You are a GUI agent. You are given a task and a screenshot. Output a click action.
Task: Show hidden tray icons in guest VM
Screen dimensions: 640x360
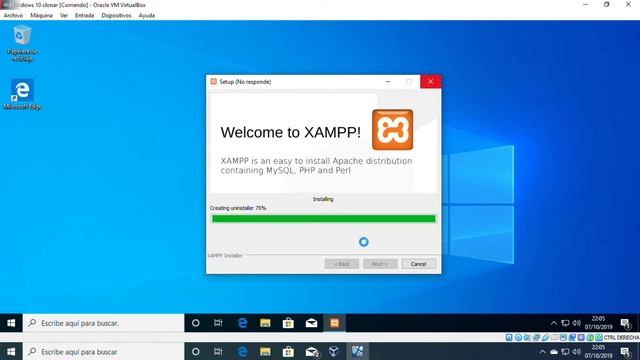(x=553, y=323)
